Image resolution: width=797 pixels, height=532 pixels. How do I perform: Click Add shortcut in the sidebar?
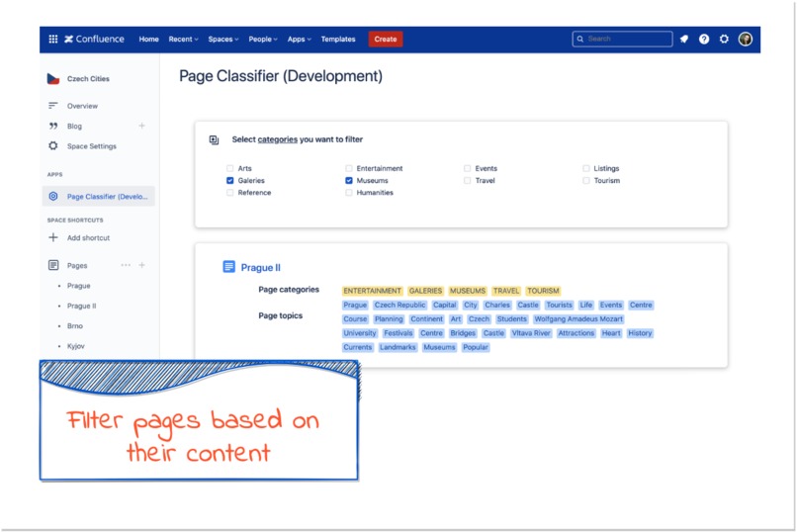point(88,237)
